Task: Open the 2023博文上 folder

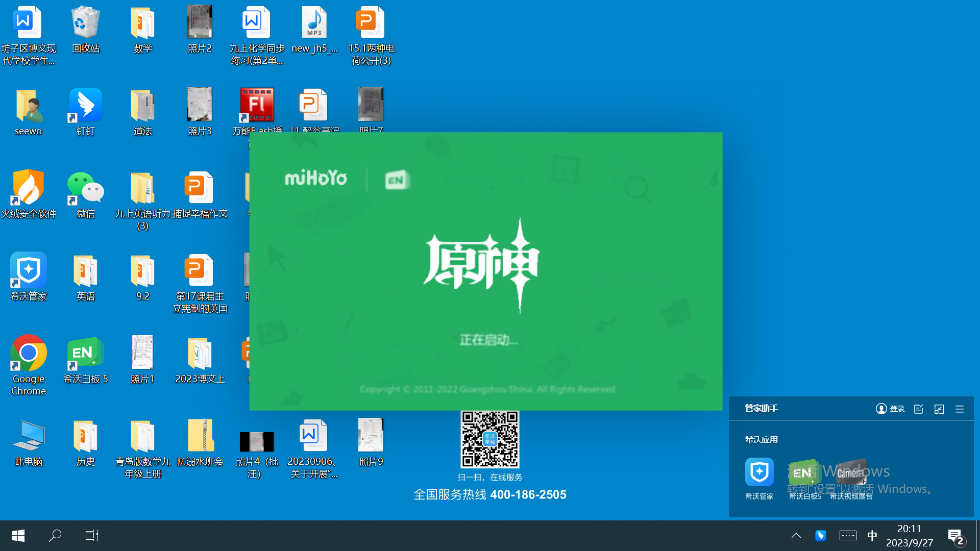Action: [200, 360]
